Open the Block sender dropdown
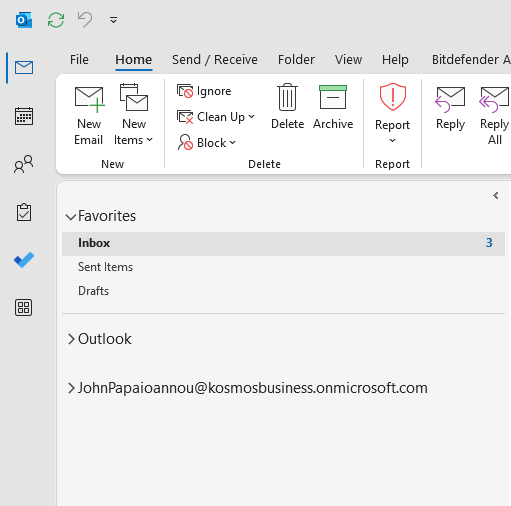This screenshot has width=511, height=506. 207,143
